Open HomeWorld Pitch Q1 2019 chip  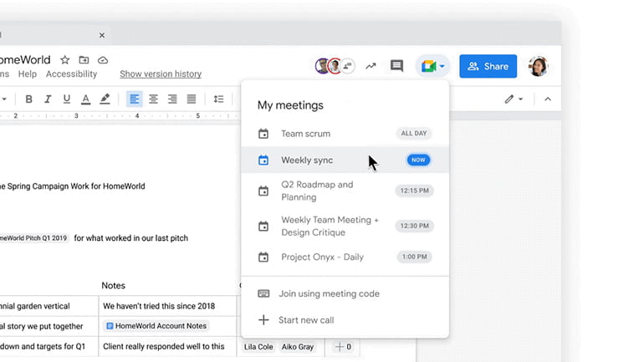[x=33, y=238]
